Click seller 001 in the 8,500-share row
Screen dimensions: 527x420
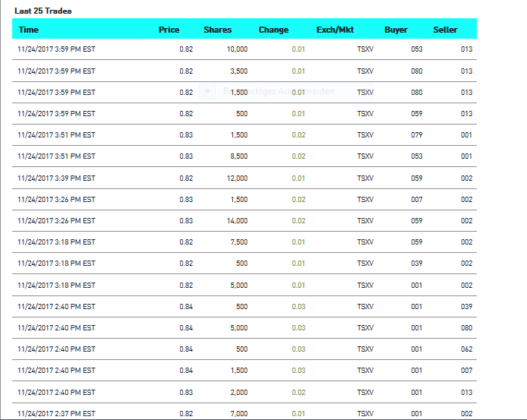coord(466,156)
